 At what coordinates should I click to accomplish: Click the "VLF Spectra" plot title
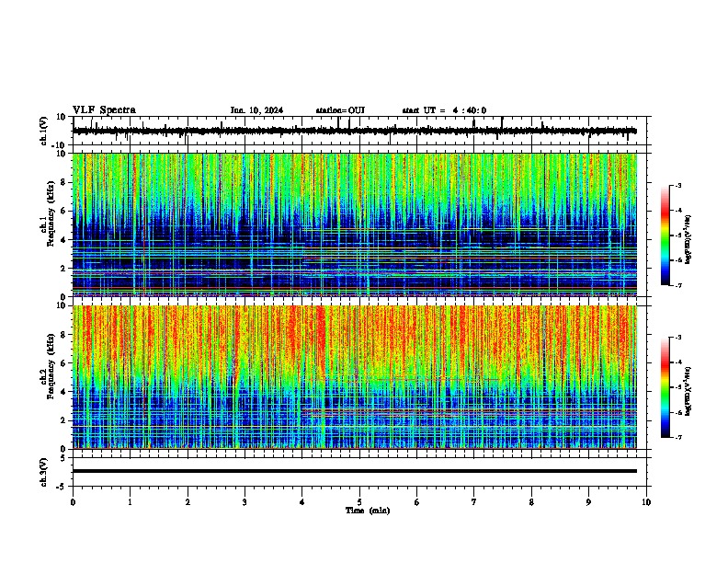pyautogui.click(x=104, y=110)
